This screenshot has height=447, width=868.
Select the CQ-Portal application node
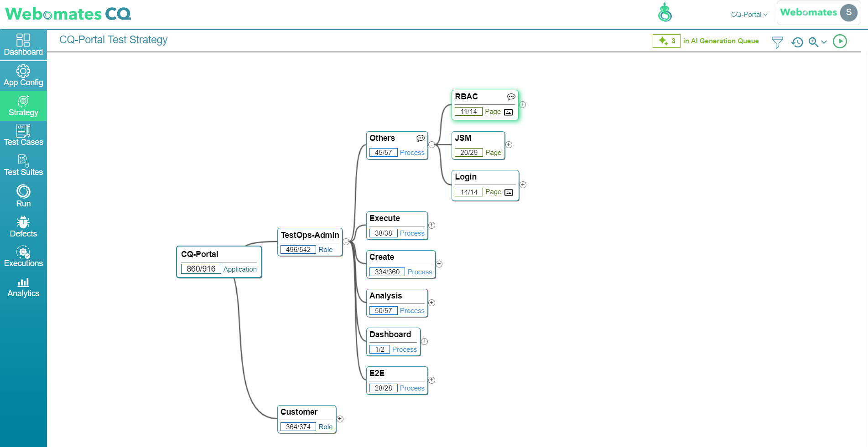(219, 262)
